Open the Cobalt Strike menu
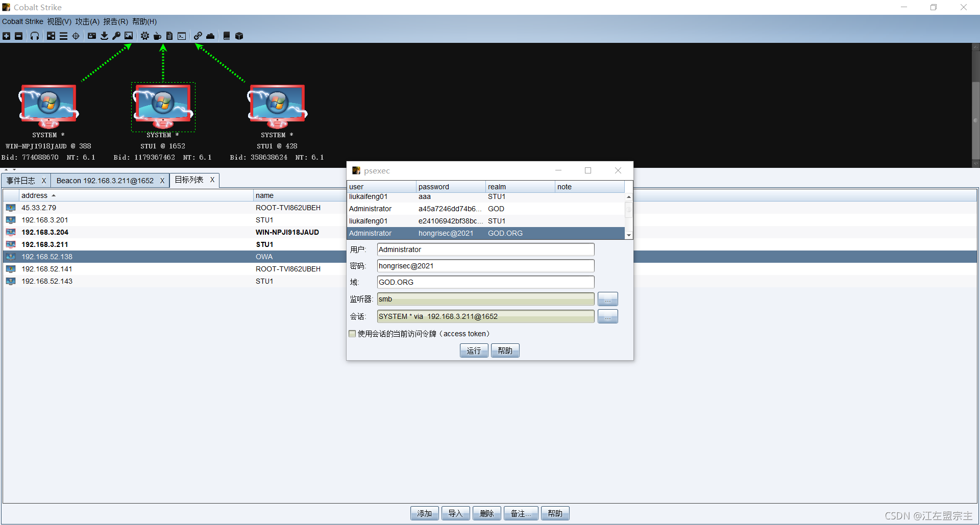 tap(22, 21)
